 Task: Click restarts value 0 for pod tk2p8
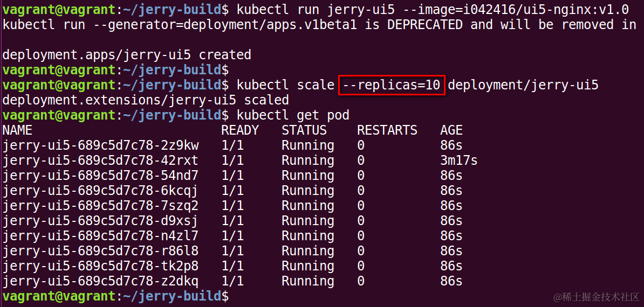coord(361,266)
